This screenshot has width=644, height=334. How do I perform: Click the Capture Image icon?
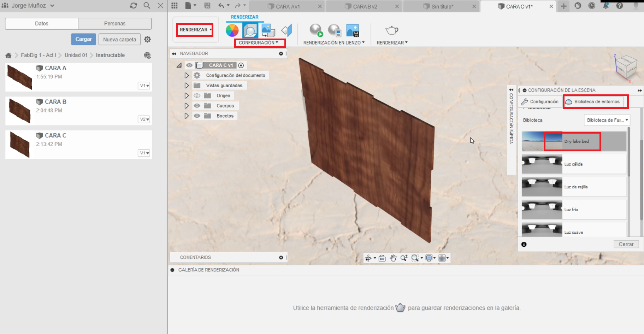click(353, 30)
